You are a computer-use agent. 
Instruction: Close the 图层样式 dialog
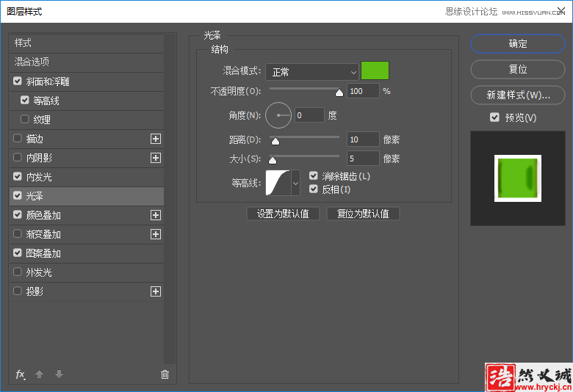pos(562,10)
